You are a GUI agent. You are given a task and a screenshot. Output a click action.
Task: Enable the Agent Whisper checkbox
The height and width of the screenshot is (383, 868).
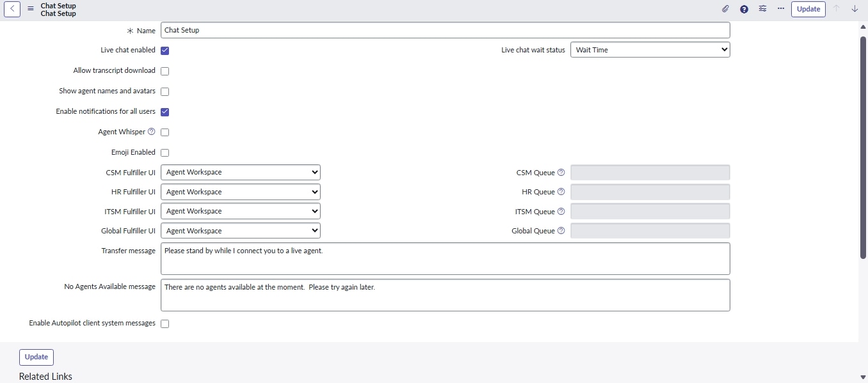tap(165, 132)
